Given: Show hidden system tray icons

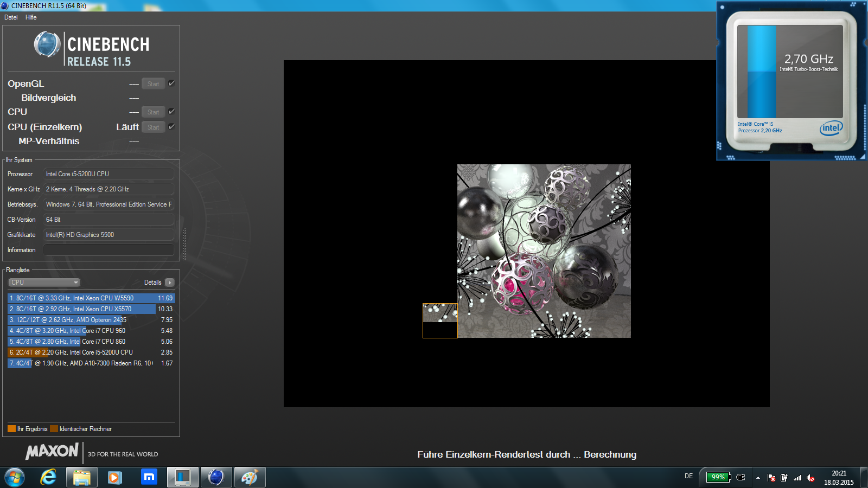Looking at the screenshot, I should (x=758, y=478).
